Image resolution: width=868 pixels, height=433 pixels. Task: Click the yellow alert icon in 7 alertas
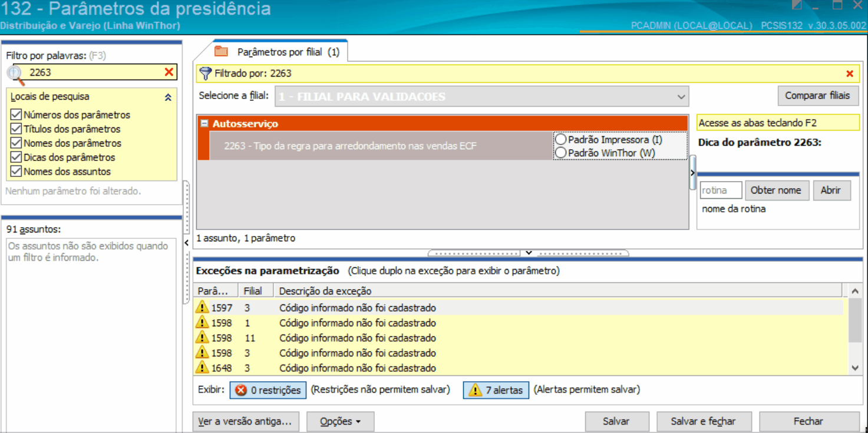click(475, 390)
